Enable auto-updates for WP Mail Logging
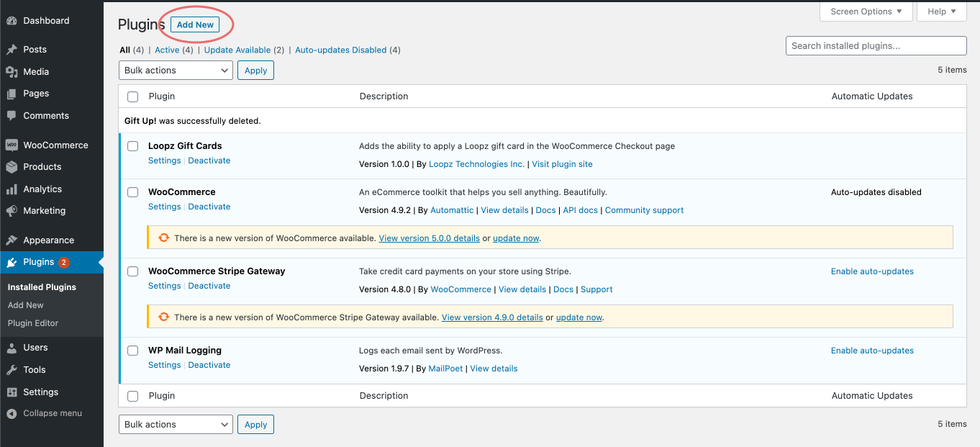The height and width of the screenshot is (447, 980). [x=872, y=351]
